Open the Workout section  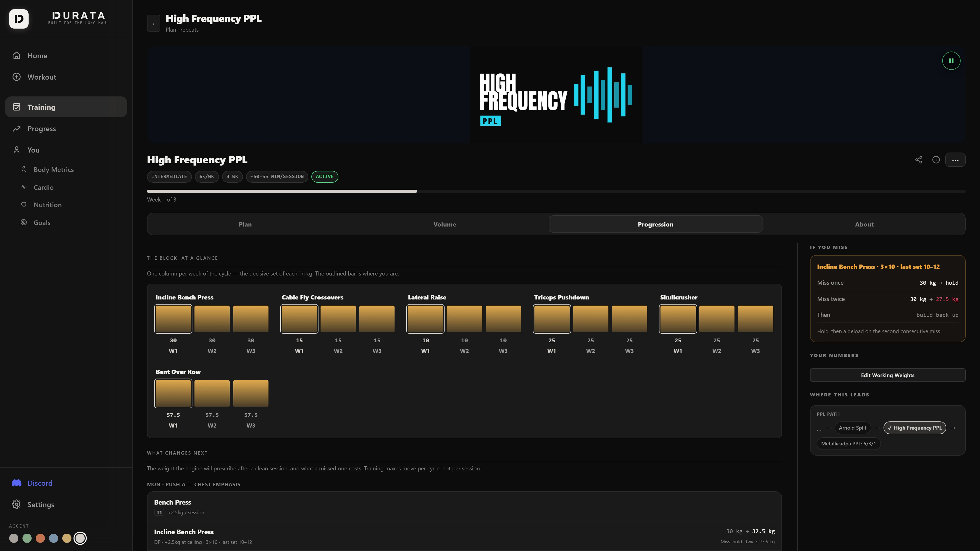(66, 77)
